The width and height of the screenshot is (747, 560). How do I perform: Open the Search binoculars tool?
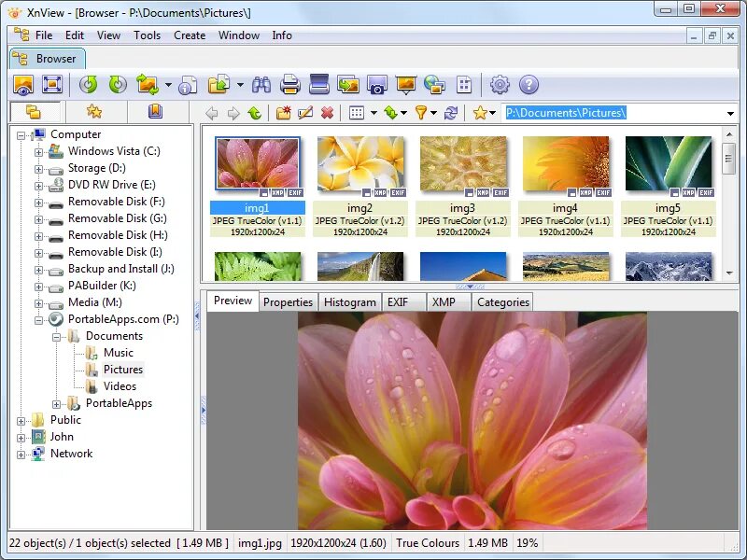[x=263, y=84]
